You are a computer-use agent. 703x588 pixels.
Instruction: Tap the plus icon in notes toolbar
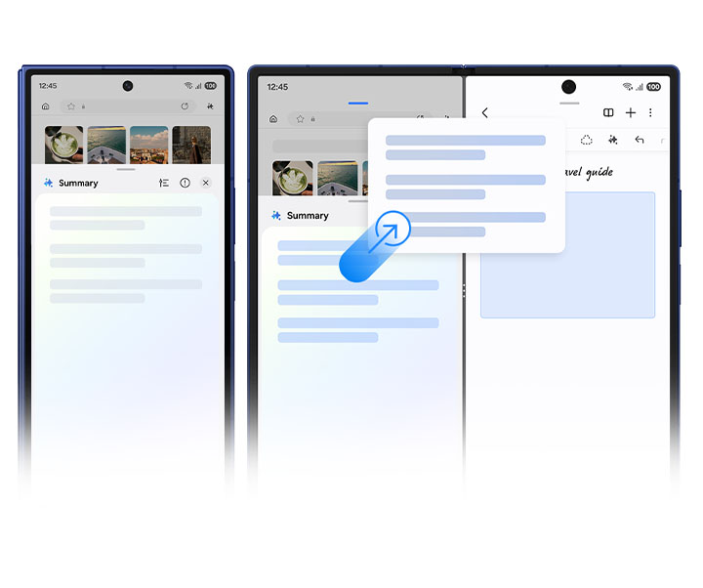631,113
